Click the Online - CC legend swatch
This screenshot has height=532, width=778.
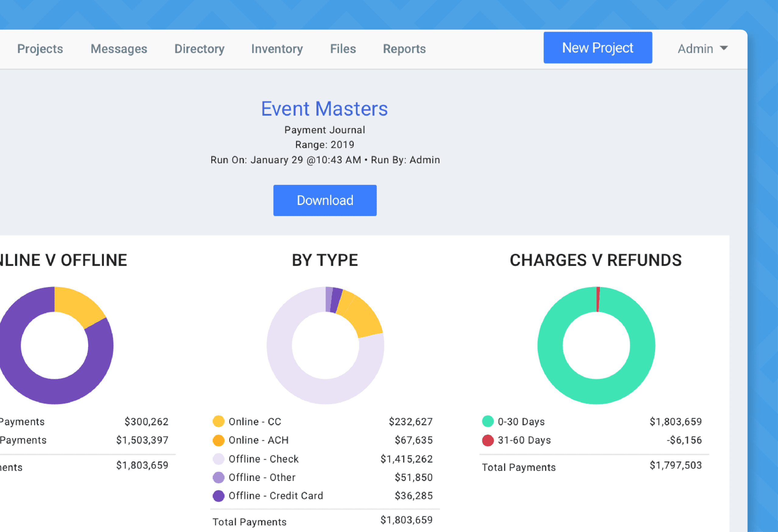pyautogui.click(x=219, y=421)
